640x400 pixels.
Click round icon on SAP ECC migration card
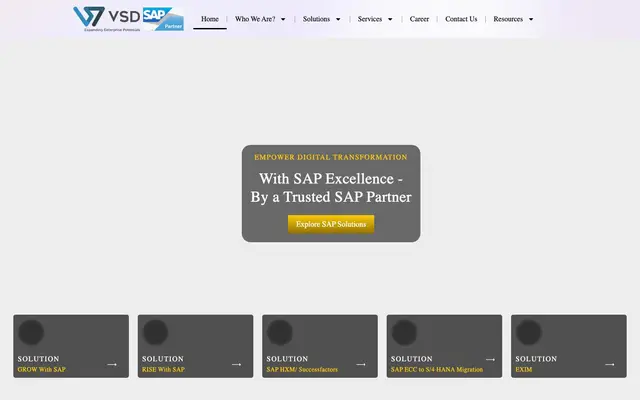click(404, 332)
